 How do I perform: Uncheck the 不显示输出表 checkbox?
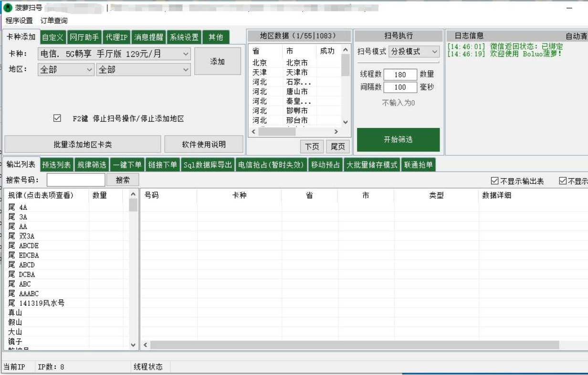(494, 181)
